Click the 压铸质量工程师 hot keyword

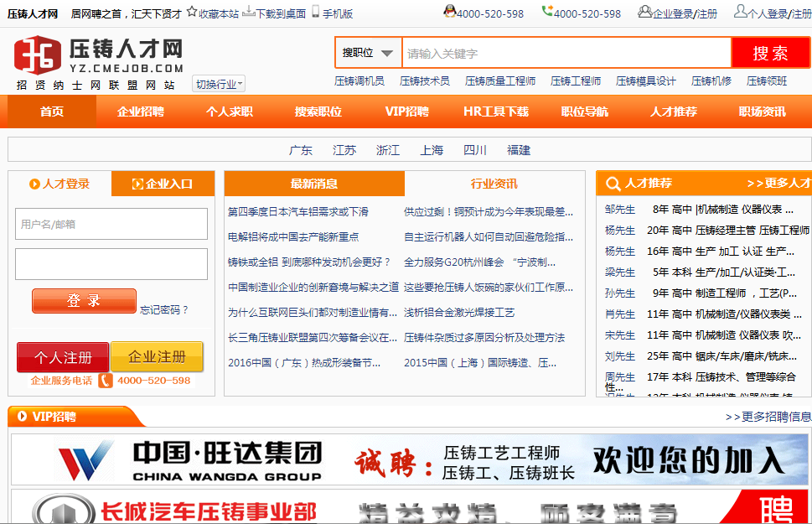500,80
